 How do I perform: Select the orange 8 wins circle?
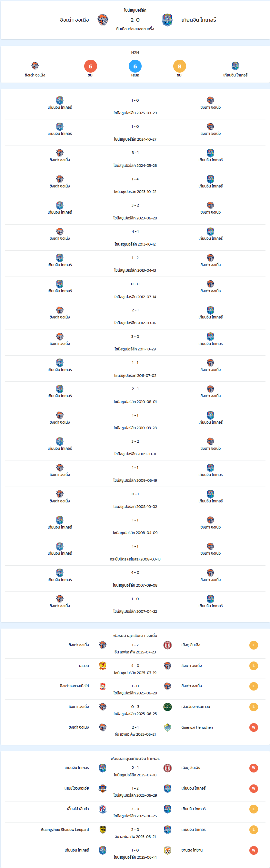(x=179, y=66)
